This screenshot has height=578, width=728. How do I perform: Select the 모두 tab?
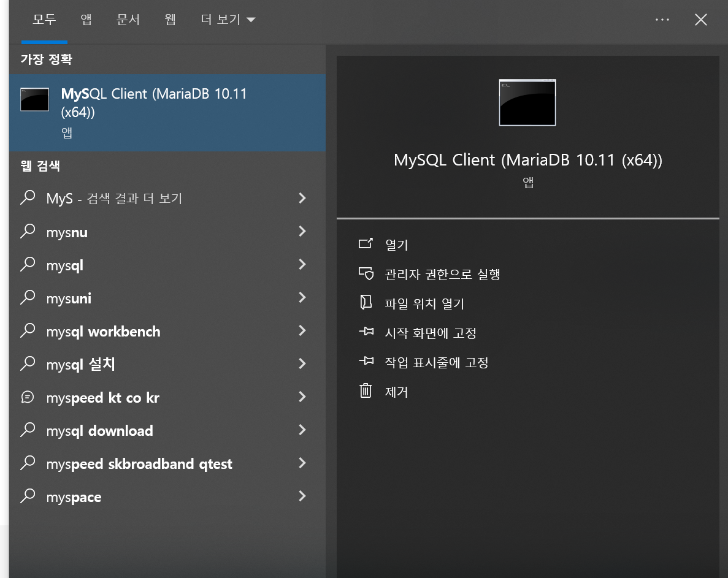tap(45, 20)
